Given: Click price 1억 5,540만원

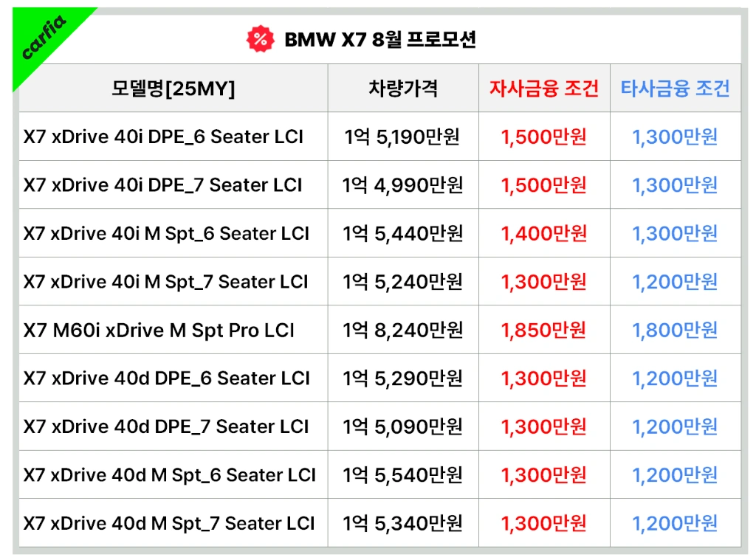Looking at the screenshot, I should click(402, 474).
